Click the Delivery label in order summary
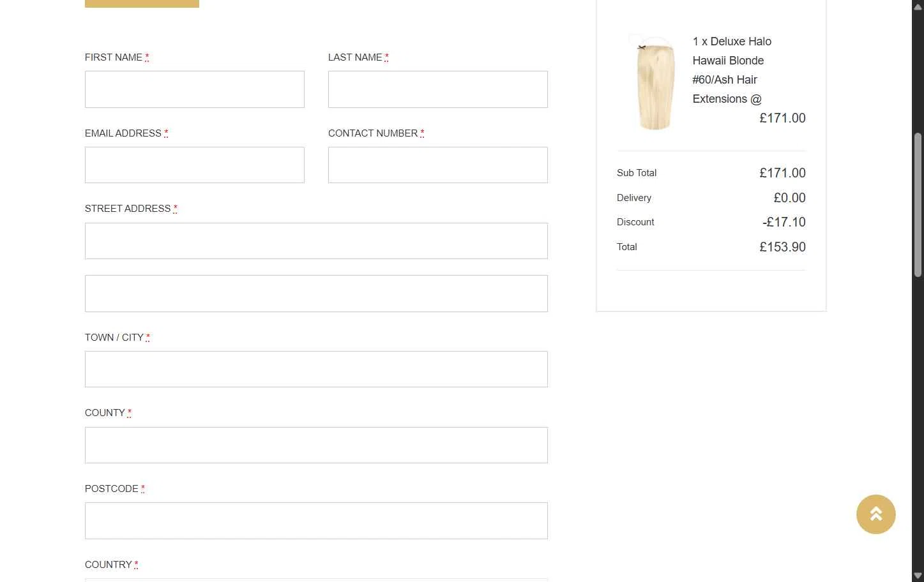The image size is (924, 582). tap(634, 198)
